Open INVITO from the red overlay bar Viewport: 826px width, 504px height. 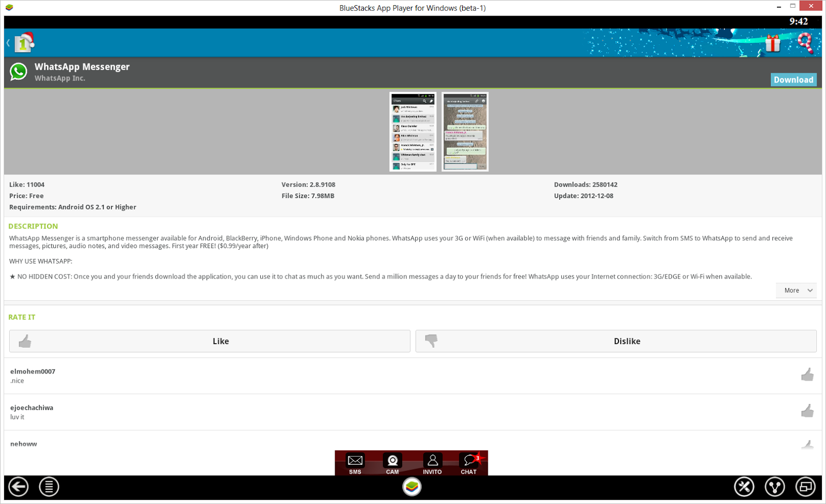click(x=432, y=463)
